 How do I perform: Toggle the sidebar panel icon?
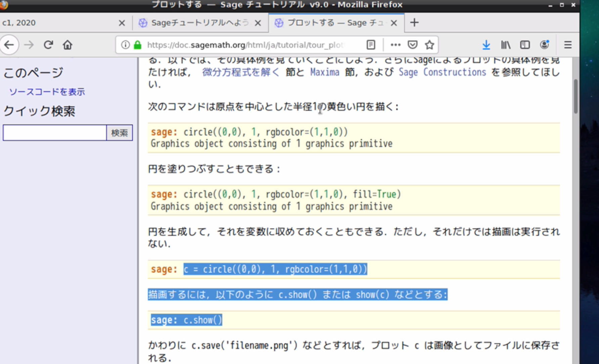(525, 45)
